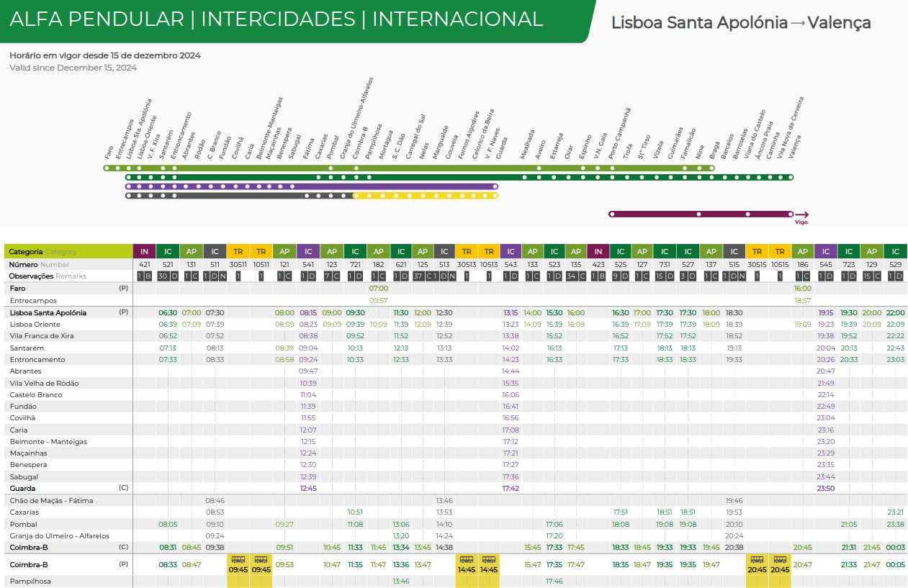Click the 06:30 departure at Lisboa Santa Apolónia
This screenshot has height=588, width=908.
tap(168, 313)
